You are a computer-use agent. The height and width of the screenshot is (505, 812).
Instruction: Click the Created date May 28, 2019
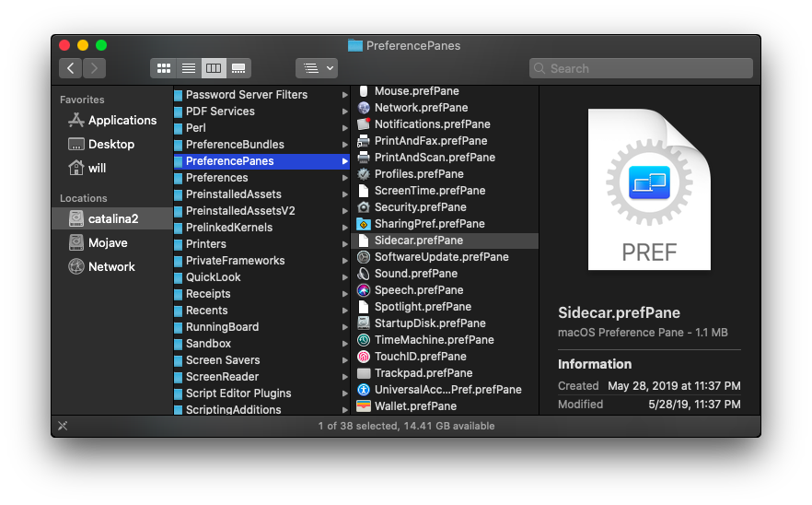(674, 386)
